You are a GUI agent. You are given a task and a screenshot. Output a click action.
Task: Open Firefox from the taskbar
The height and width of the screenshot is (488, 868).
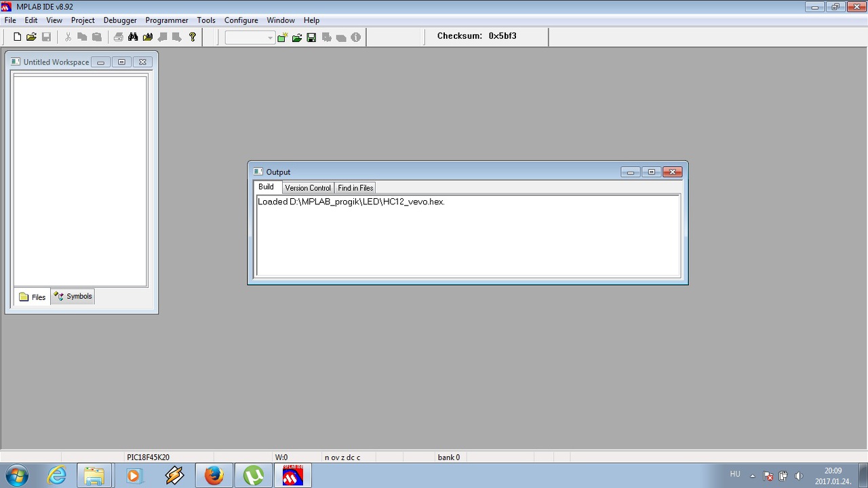click(214, 476)
